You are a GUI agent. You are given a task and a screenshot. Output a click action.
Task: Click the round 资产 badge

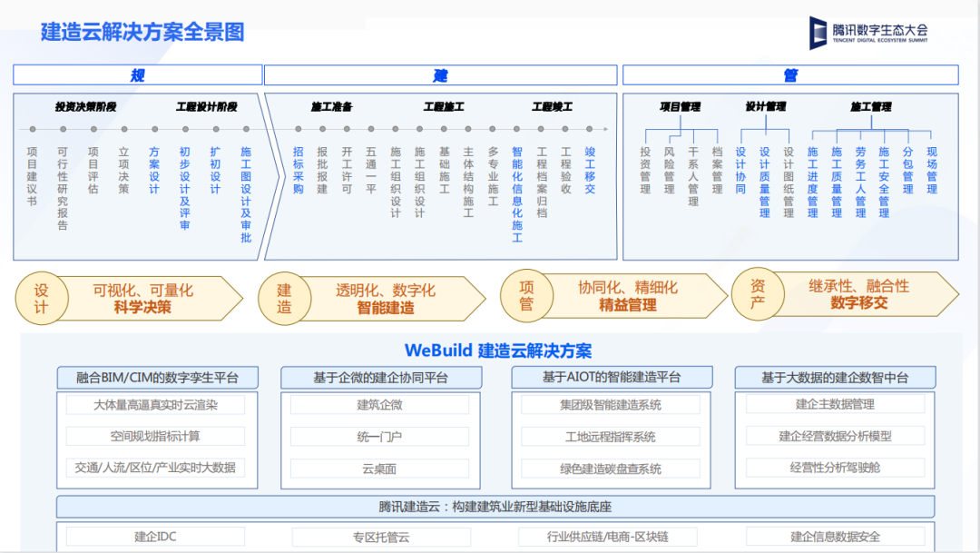click(758, 294)
